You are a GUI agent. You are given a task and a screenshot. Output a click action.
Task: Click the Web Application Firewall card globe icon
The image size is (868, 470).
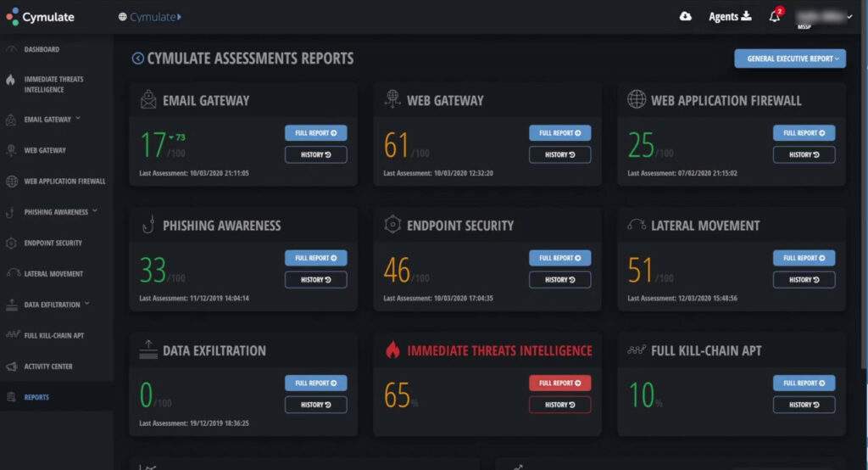pyautogui.click(x=636, y=99)
